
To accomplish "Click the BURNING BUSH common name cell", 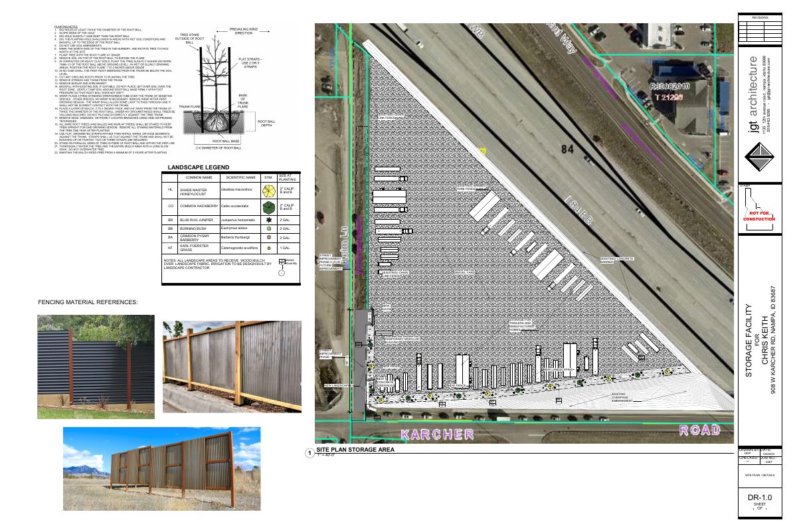I will [x=199, y=228].
